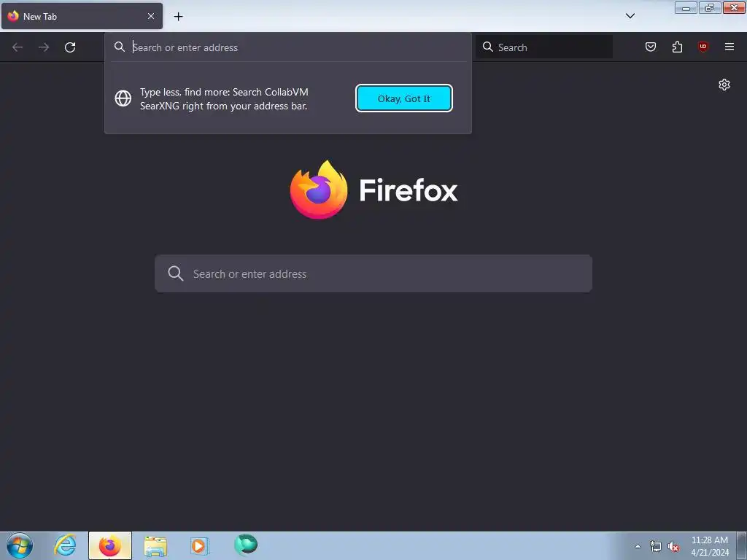The width and height of the screenshot is (747, 560).
Task: Click the Okay, Got It button
Action: (403, 98)
